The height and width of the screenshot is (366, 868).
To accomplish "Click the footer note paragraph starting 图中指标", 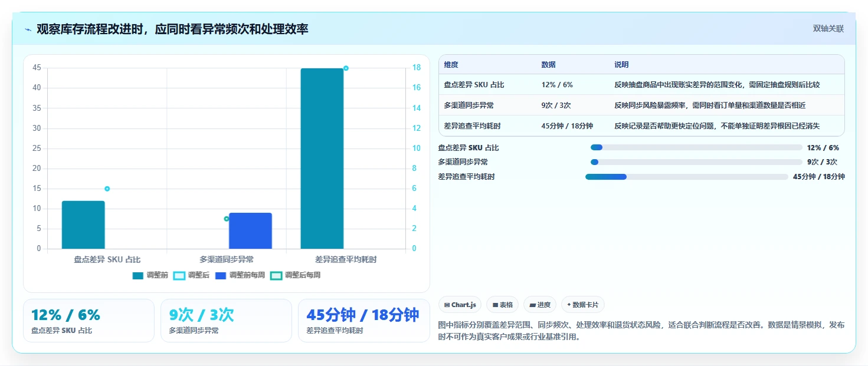I will pos(641,331).
